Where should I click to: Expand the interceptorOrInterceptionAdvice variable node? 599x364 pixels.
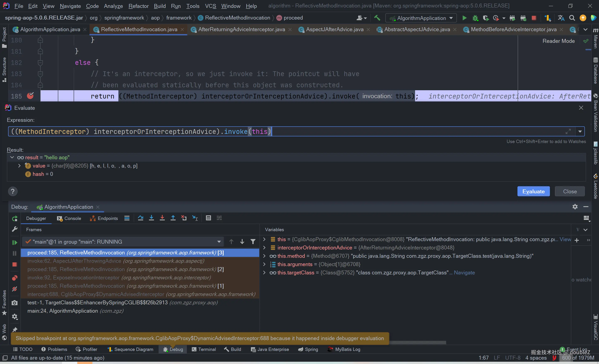pyautogui.click(x=264, y=248)
